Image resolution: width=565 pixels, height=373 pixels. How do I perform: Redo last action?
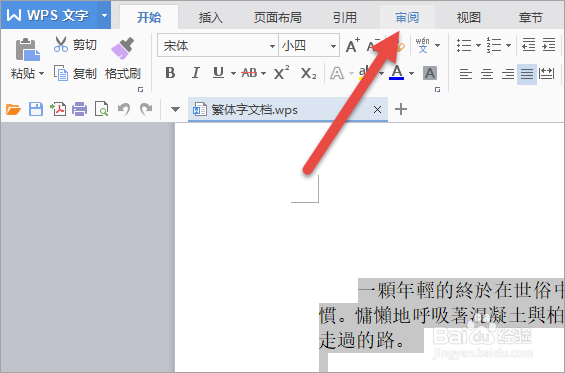tap(146, 109)
